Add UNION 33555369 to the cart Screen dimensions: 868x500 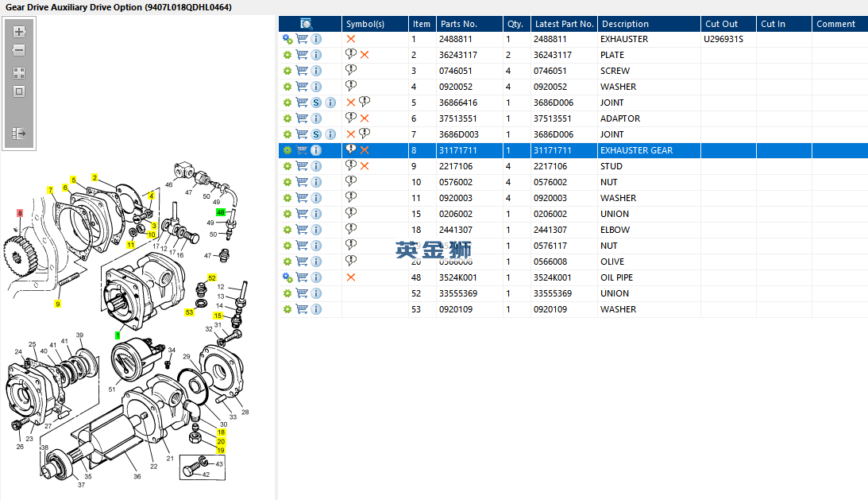click(x=302, y=293)
